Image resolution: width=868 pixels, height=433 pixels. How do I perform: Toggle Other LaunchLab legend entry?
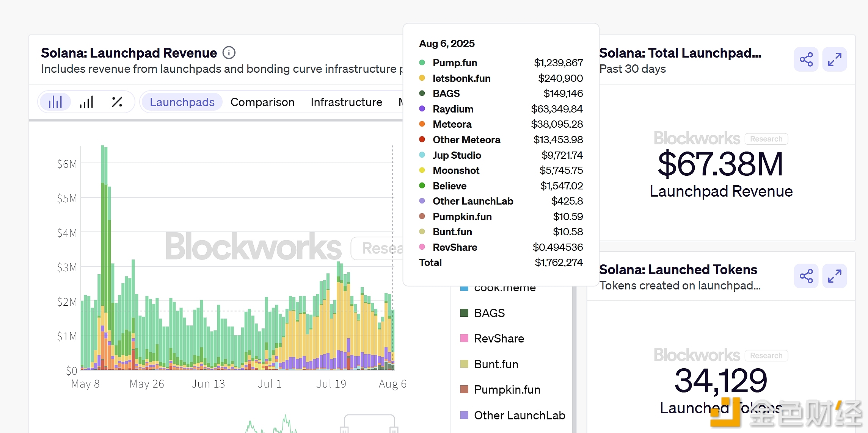point(519,415)
